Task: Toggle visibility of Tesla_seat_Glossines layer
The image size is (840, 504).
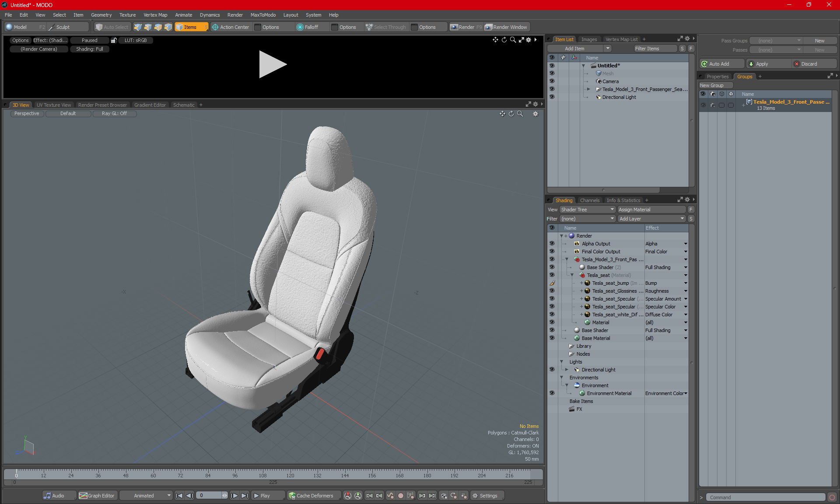Action: click(552, 291)
